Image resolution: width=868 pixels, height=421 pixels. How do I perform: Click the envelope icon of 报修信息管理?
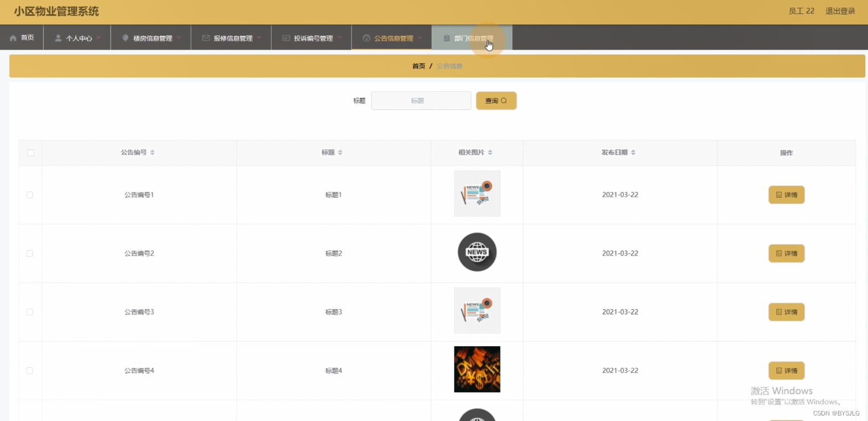206,38
